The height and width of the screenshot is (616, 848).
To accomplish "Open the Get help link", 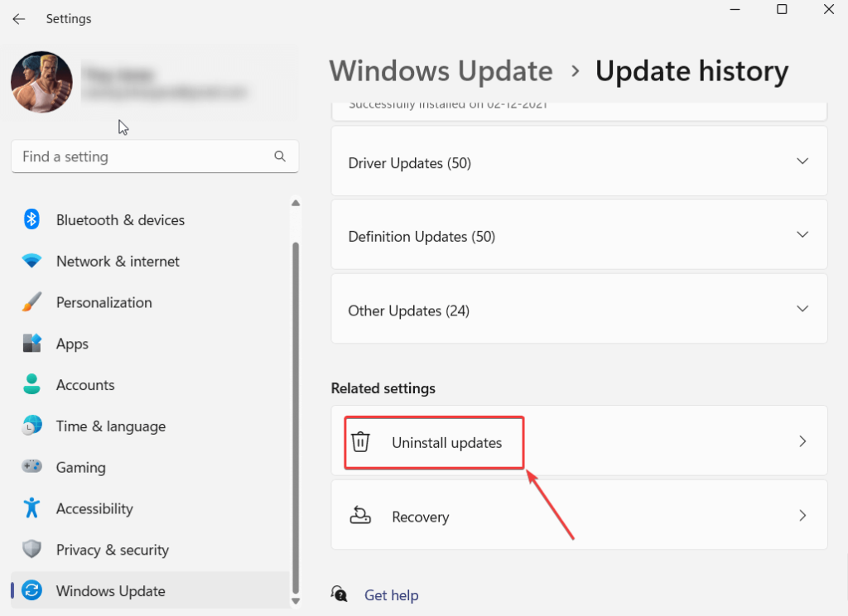I will click(391, 595).
